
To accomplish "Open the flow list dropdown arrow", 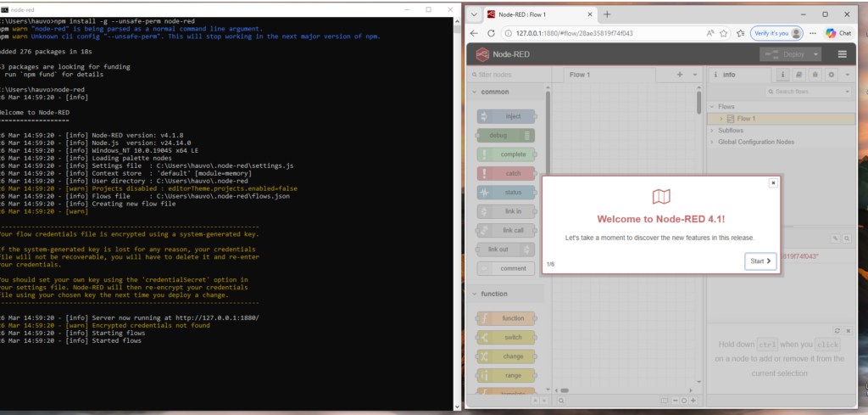I will tap(695, 75).
